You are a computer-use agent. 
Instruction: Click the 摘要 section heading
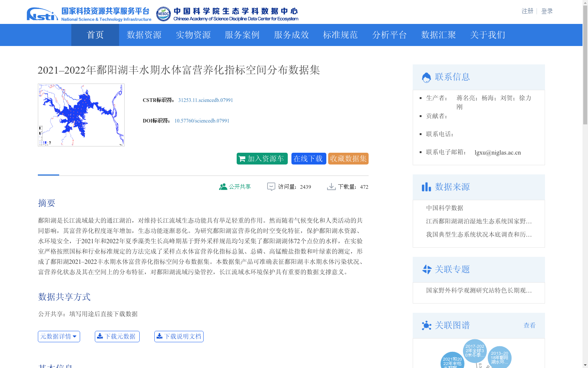(47, 203)
